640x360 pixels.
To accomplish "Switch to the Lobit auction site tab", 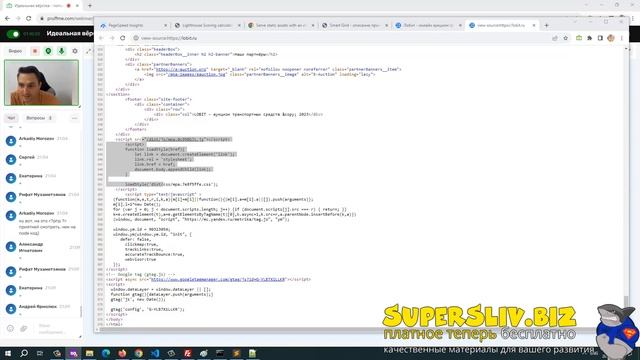I will click(x=428, y=25).
